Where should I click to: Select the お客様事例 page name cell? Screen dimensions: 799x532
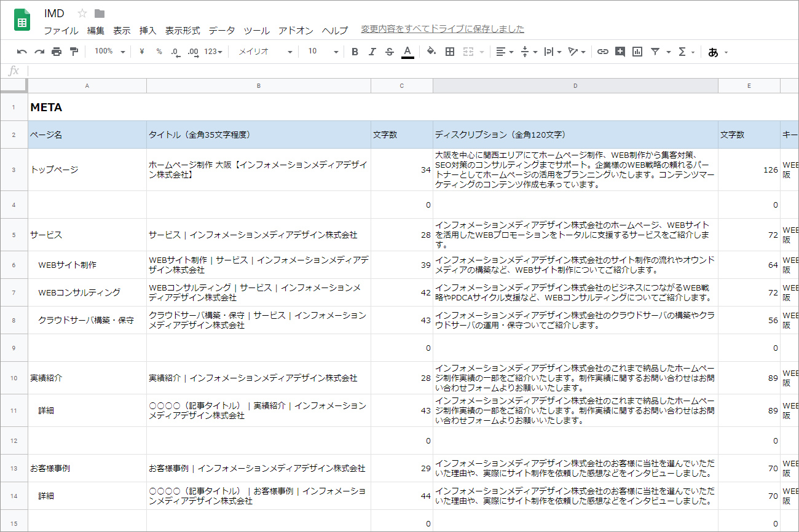87,468
